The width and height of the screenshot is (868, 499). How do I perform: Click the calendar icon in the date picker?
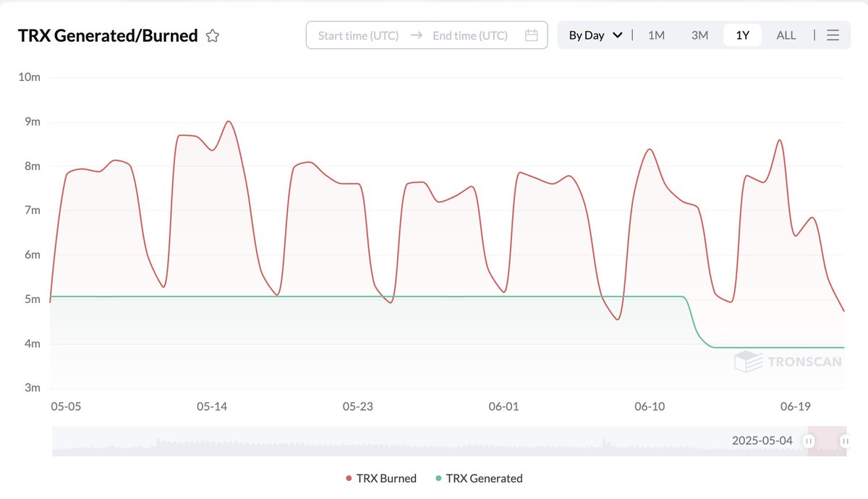(532, 35)
